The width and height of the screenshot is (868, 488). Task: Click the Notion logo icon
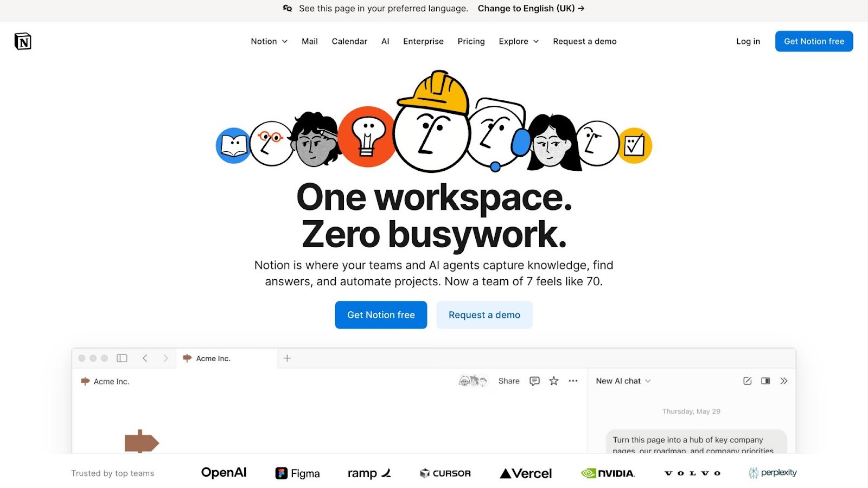click(23, 41)
